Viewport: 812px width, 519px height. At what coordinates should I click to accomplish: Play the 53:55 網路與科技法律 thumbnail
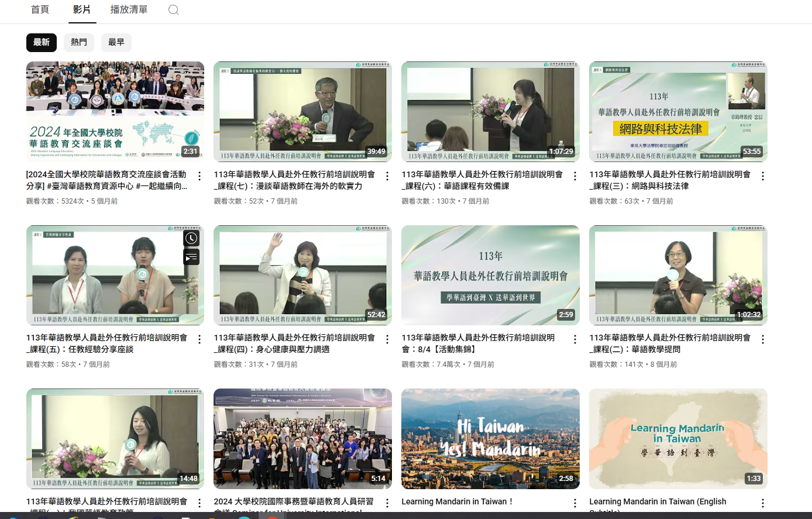coord(679,112)
